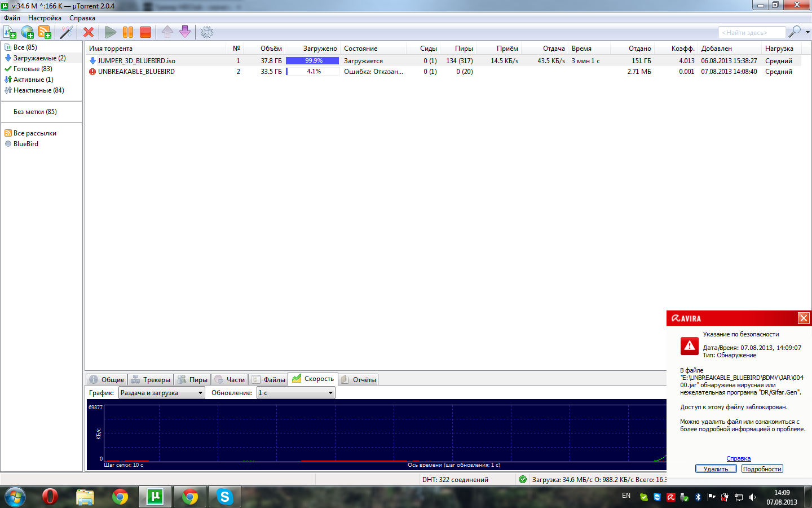Viewport: 812px width, 508px height.
Task: Switch to the Части tab
Action: [x=230, y=380]
